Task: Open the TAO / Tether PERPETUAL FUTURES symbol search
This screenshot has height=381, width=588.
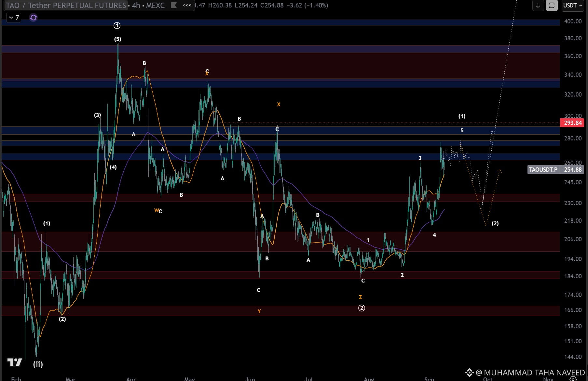Action: tap(66, 5)
